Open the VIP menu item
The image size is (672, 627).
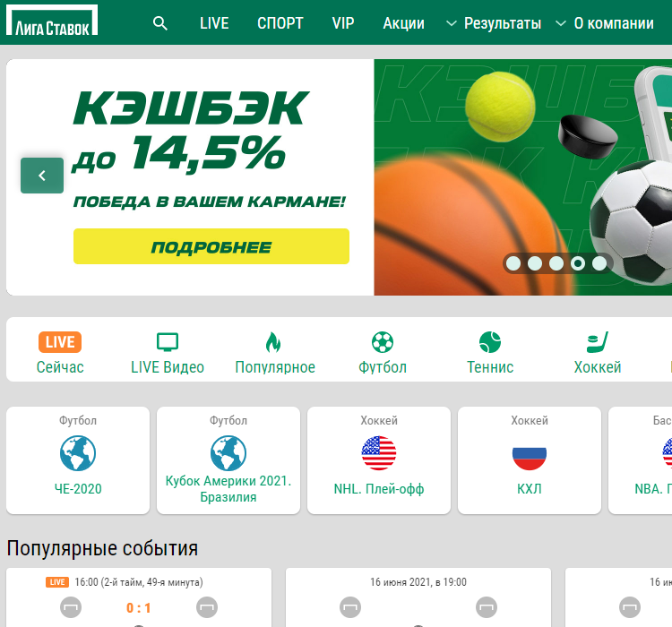click(x=343, y=23)
